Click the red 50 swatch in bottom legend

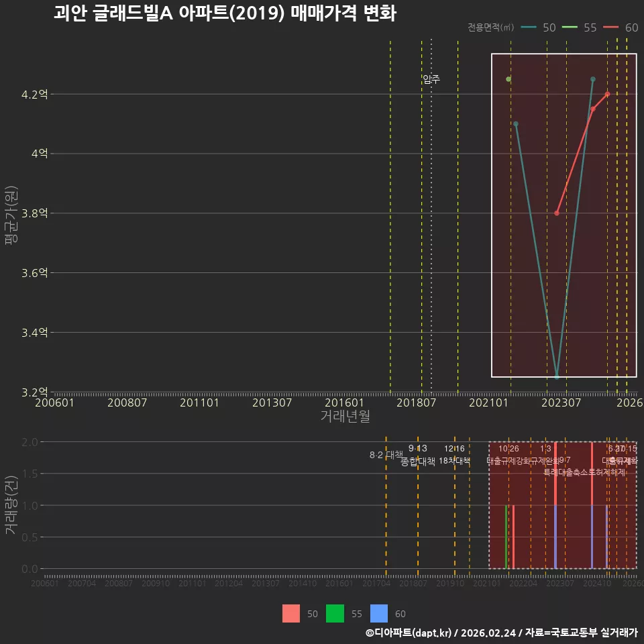pyautogui.click(x=290, y=614)
